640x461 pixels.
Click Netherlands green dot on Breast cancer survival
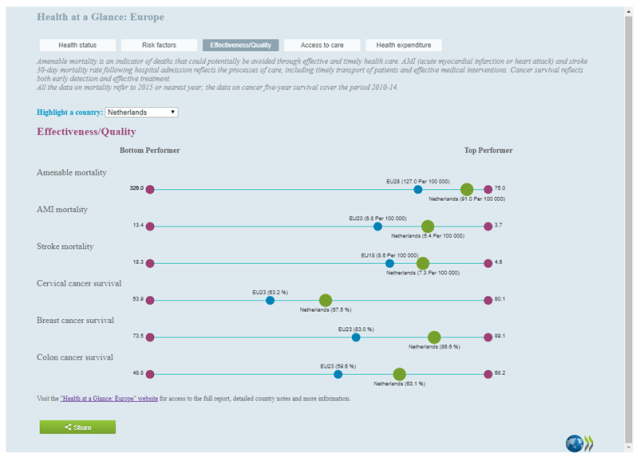(x=434, y=337)
